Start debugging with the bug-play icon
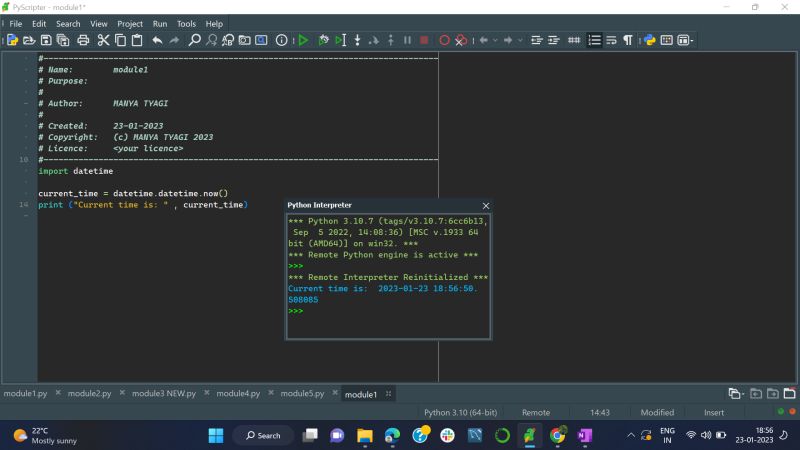 click(x=323, y=40)
